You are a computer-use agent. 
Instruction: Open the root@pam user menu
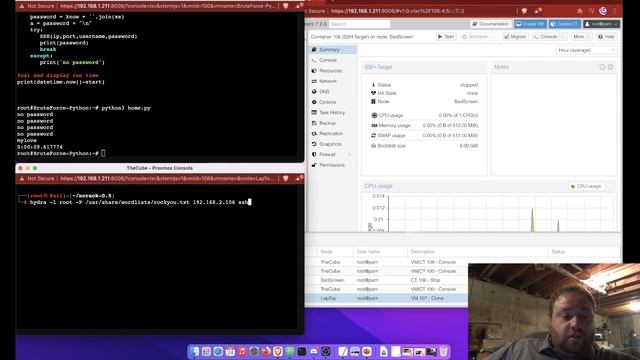pos(601,24)
